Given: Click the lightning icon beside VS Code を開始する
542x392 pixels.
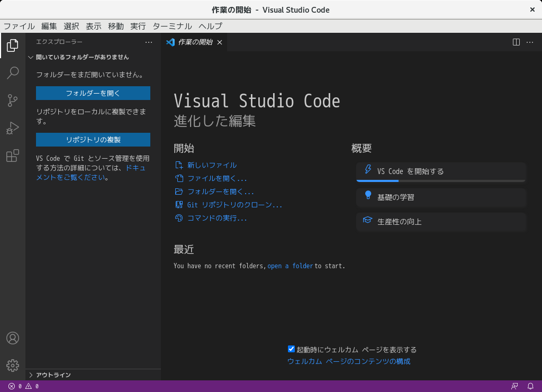Looking at the screenshot, I should coord(368,169).
